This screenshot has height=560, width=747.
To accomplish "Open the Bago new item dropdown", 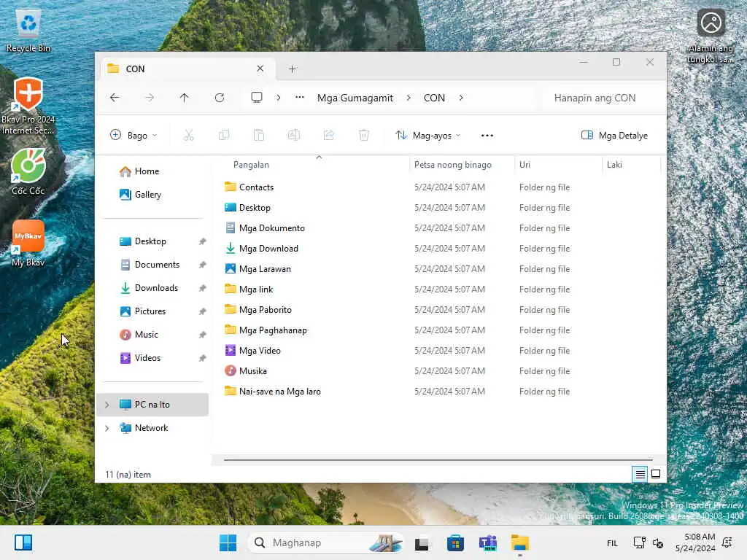I will [133, 135].
